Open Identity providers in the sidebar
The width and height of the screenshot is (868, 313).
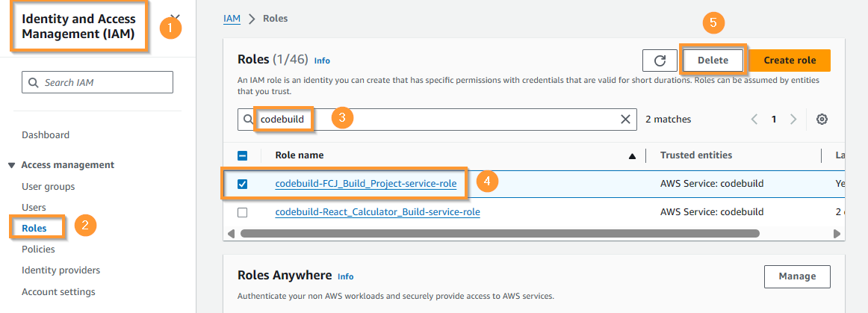tap(61, 270)
